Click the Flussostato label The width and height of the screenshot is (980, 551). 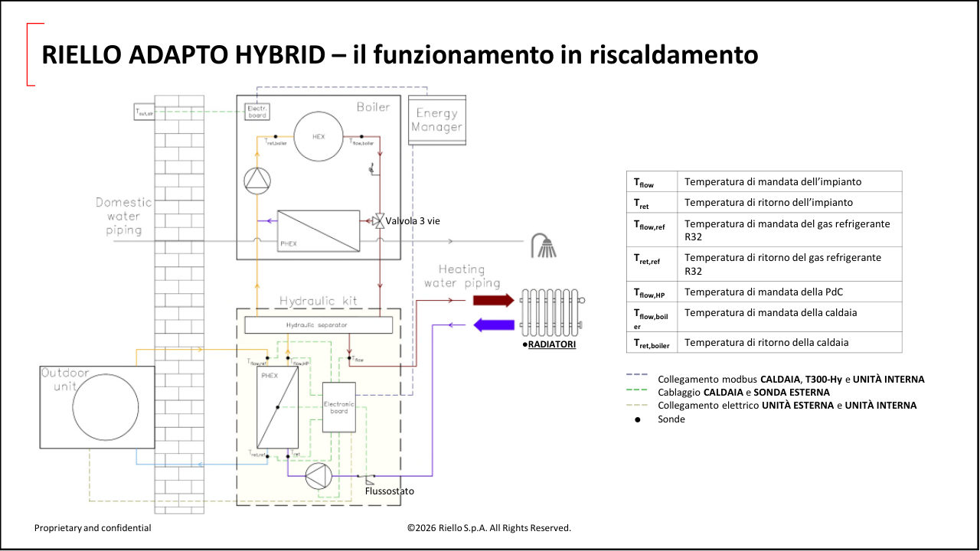390,491
